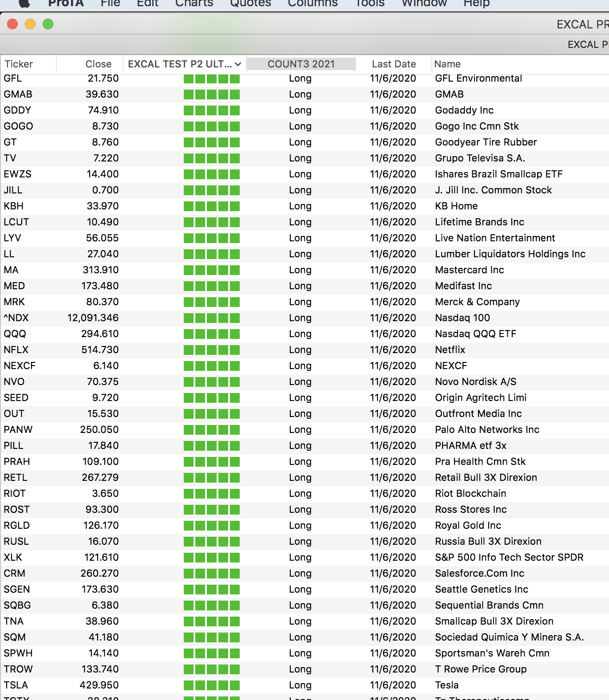Select the Seattle Genetics Inc name
609x700 pixels.
[x=482, y=590]
